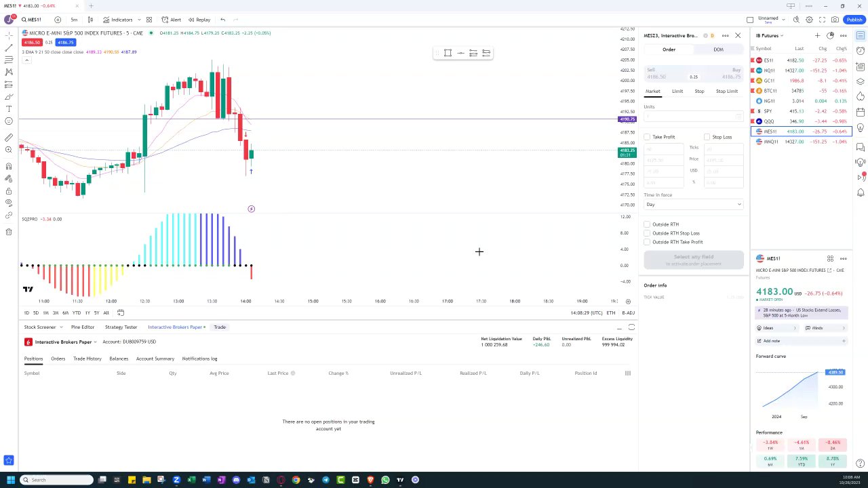Image resolution: width=868 pixels, height=488 pixels.
Task: Switch order panel to DOM tab
Action: (x=718, y=49)
